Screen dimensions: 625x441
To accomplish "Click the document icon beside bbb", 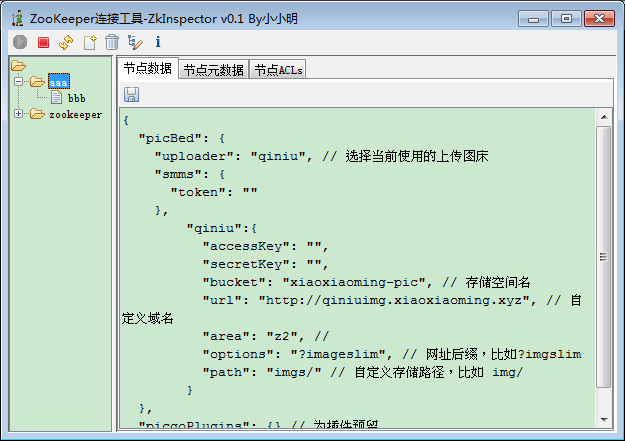I will click(57, 98).
